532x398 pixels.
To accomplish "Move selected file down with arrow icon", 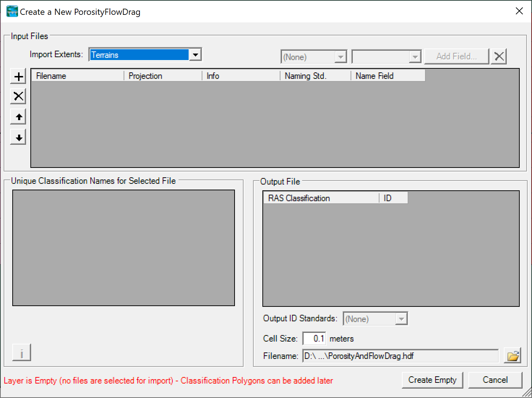I will 18,137.
